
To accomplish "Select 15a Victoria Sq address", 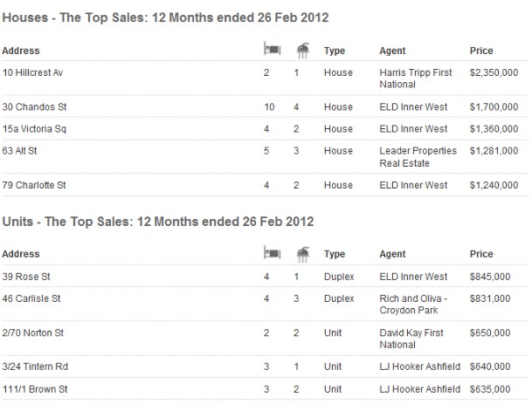I will pyautogui.click(x=34, y=129).
